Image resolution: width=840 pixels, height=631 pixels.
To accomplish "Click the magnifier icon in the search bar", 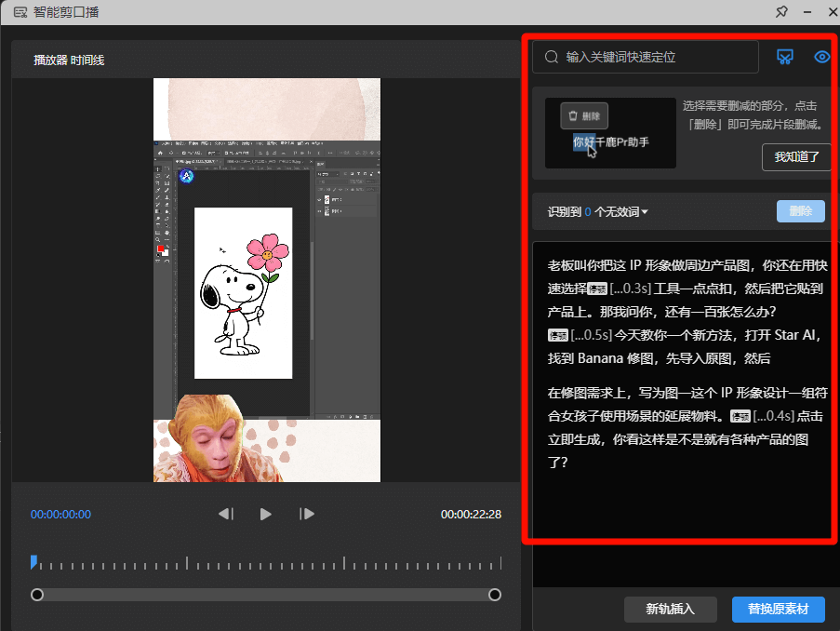I will [550, 57].
